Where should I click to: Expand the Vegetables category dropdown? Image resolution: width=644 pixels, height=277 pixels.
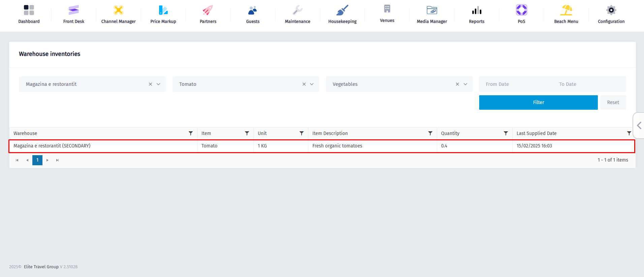(465, 84)
